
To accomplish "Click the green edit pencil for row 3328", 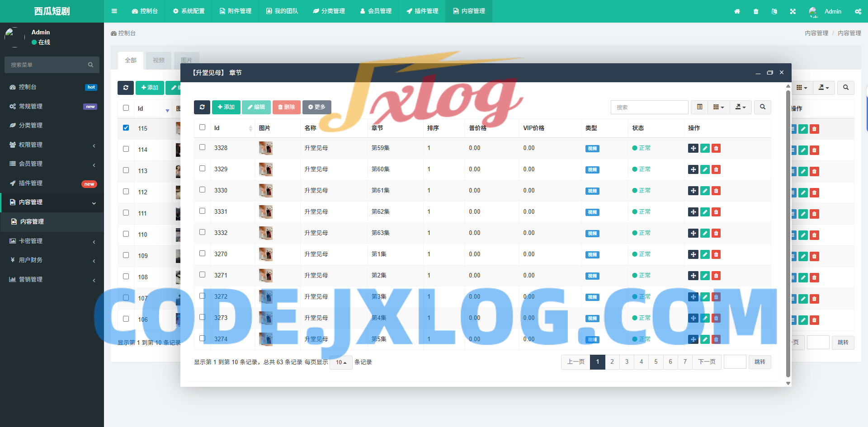I will 705,148.
